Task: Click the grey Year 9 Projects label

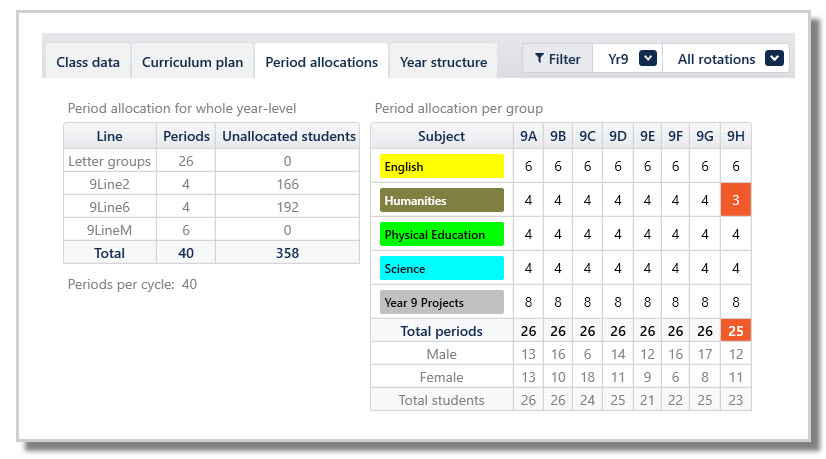Action: pos(441,303)
